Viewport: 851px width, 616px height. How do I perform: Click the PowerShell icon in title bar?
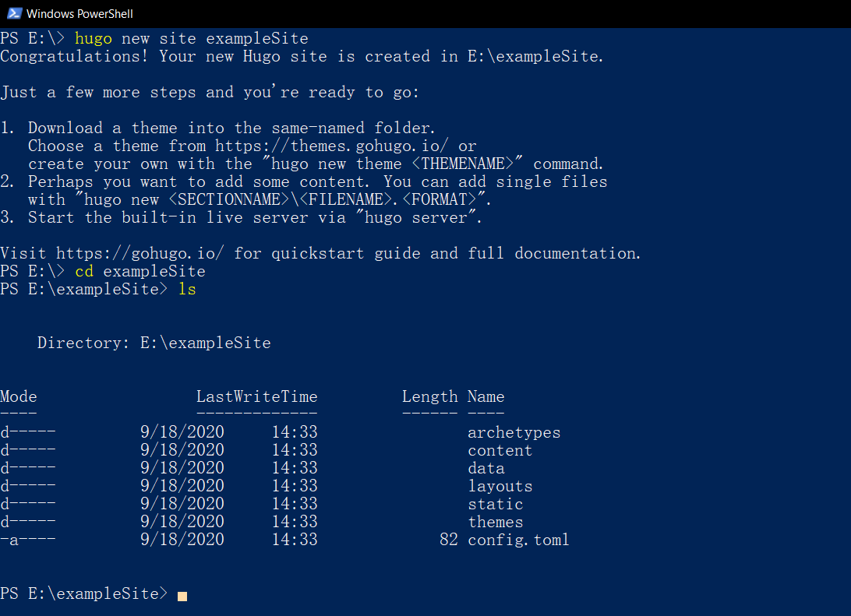[14, 13]
